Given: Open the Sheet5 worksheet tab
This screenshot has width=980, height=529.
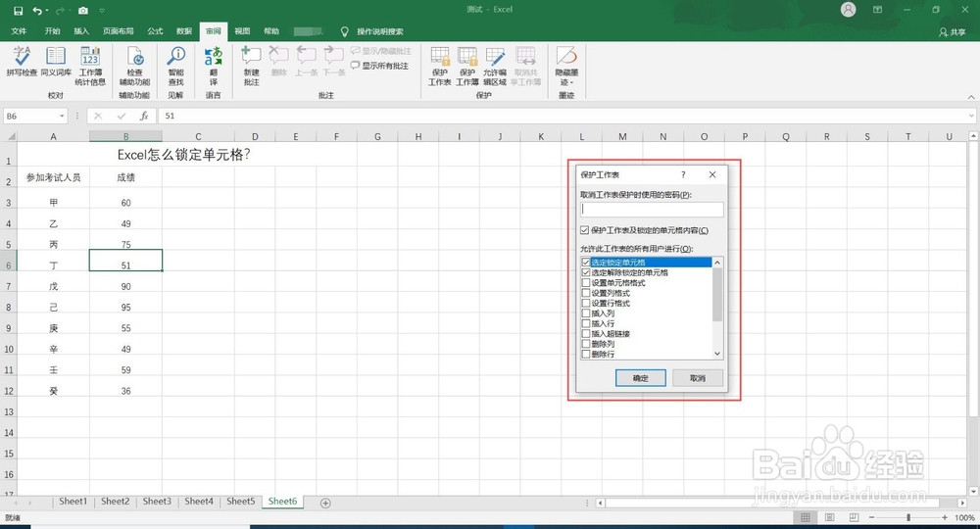Looking at the screenshot, I should [241, 502].
